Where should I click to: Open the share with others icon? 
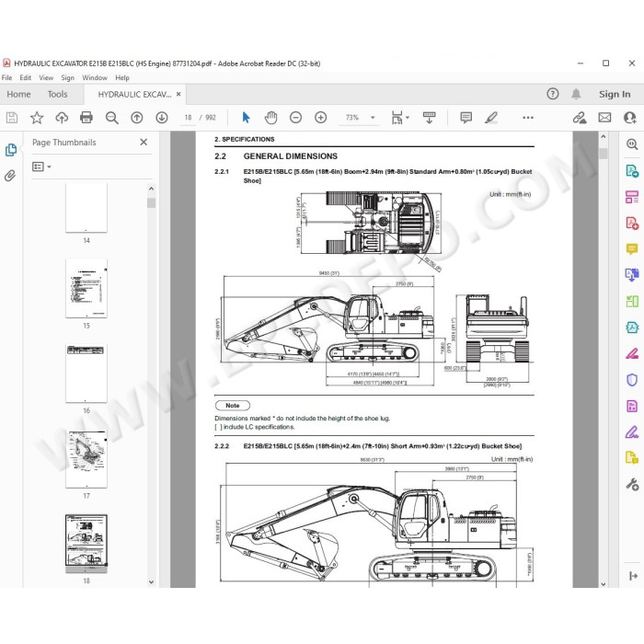[x=629, y=118]
